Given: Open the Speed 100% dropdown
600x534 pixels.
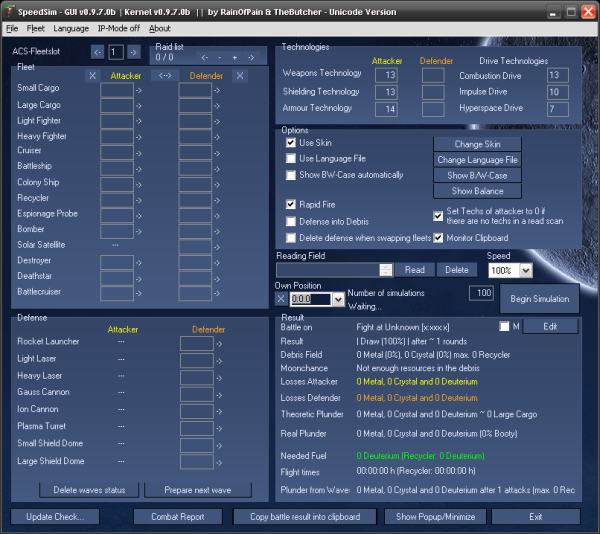Looking at the screenshot, I should coord(526,270).
